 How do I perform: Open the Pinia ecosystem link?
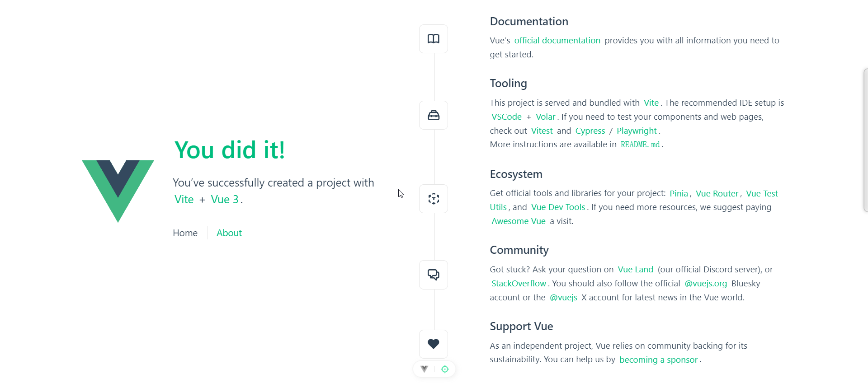[679, 194]
